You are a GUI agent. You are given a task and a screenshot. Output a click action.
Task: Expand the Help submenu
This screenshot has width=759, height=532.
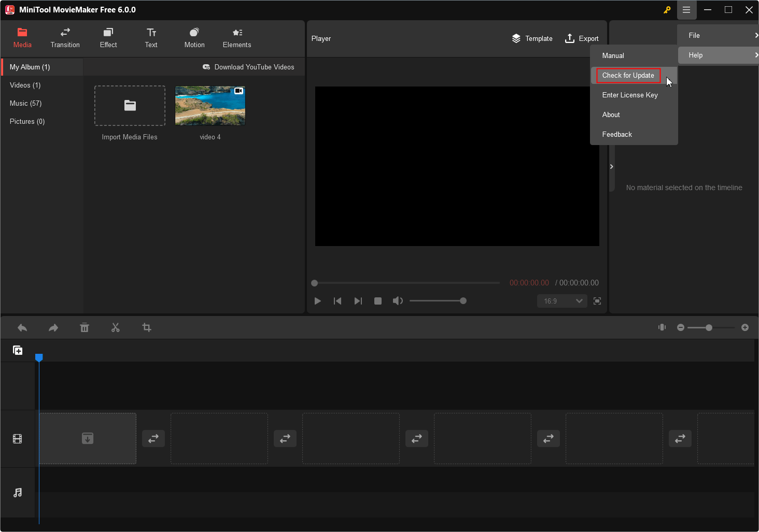pos(719,55)
